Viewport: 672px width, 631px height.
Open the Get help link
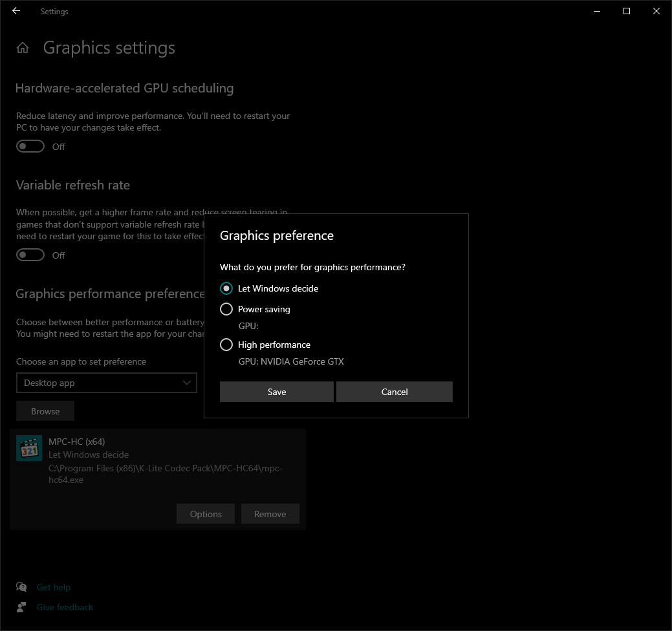pyautogui.click(x=54, y=586)
